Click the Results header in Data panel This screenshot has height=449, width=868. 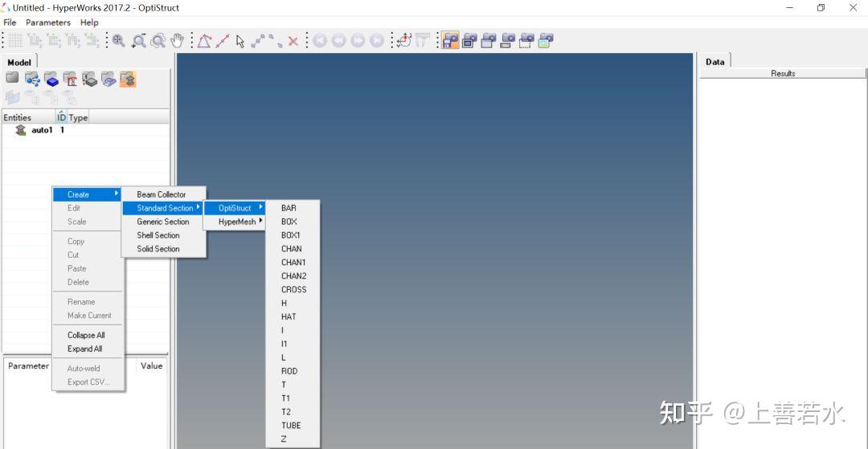[783, 73]
